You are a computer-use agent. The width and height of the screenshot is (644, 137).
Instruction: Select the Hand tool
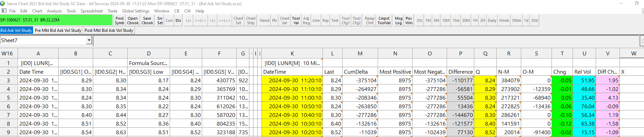[x=265, y=20]
